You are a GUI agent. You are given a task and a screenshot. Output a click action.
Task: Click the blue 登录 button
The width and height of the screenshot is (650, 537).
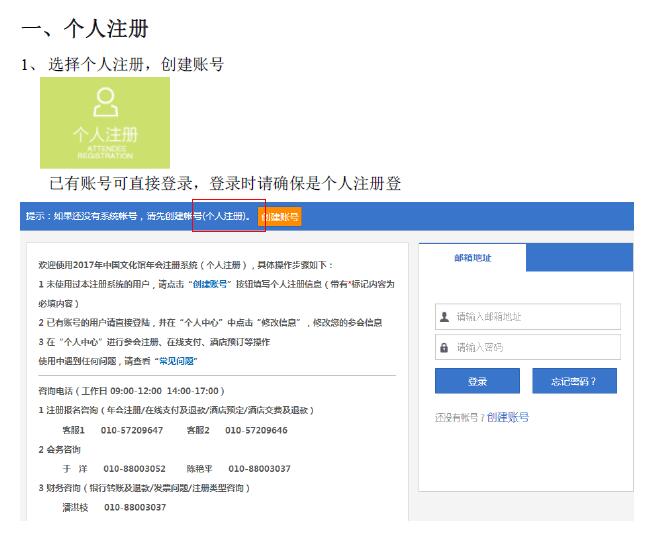(x=477, y=381)
